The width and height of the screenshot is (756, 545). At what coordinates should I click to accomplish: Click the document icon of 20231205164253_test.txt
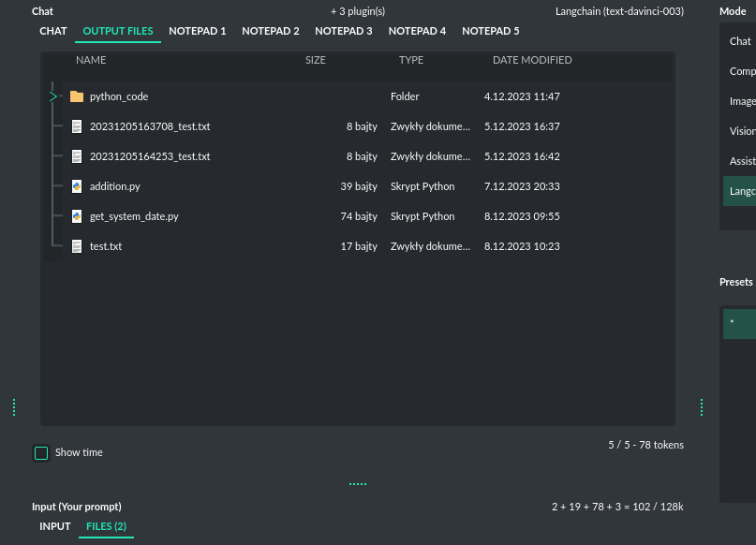pyautogui.click(x=76, y=155)
